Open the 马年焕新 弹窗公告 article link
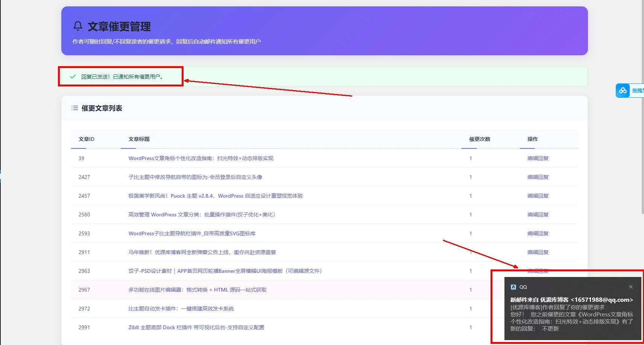The image size is (644, 345). tap(202, 252)
